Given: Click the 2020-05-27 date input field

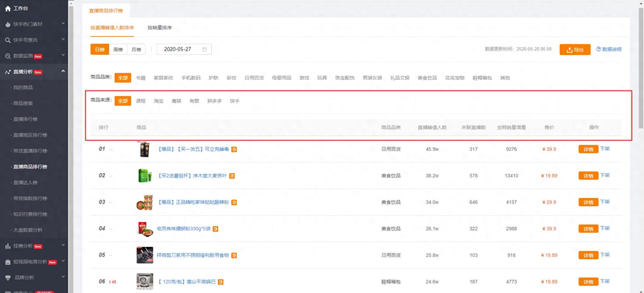Looking at the screenshot, I should click(179, 49).
